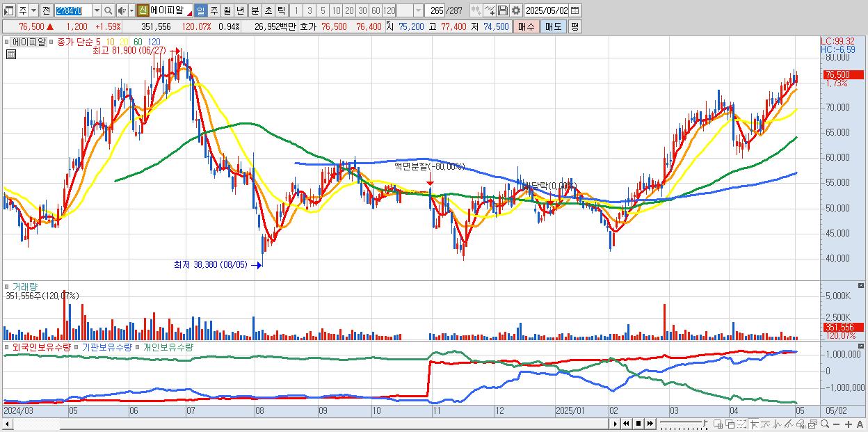
Task: Open the stock code history dropdown arrow
Action: pos(97,10)
